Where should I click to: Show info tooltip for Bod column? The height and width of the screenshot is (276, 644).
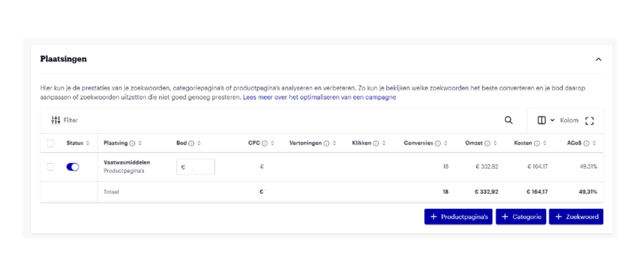pos(191,143)
